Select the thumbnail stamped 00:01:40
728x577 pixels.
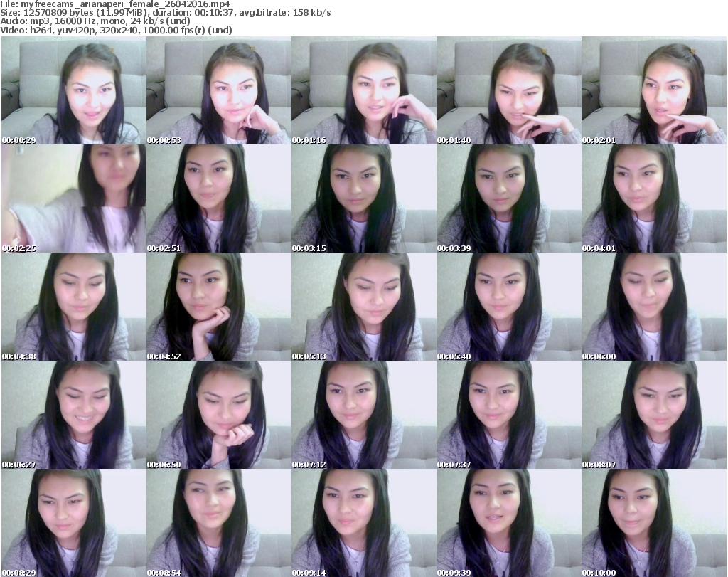click(509, 90)
